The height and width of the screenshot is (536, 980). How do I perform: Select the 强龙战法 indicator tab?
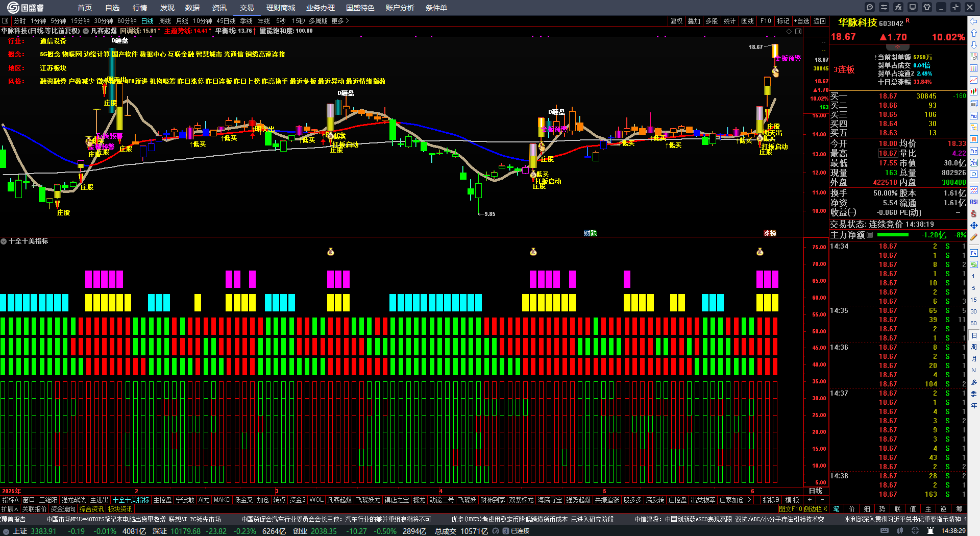tap(74, 500)
